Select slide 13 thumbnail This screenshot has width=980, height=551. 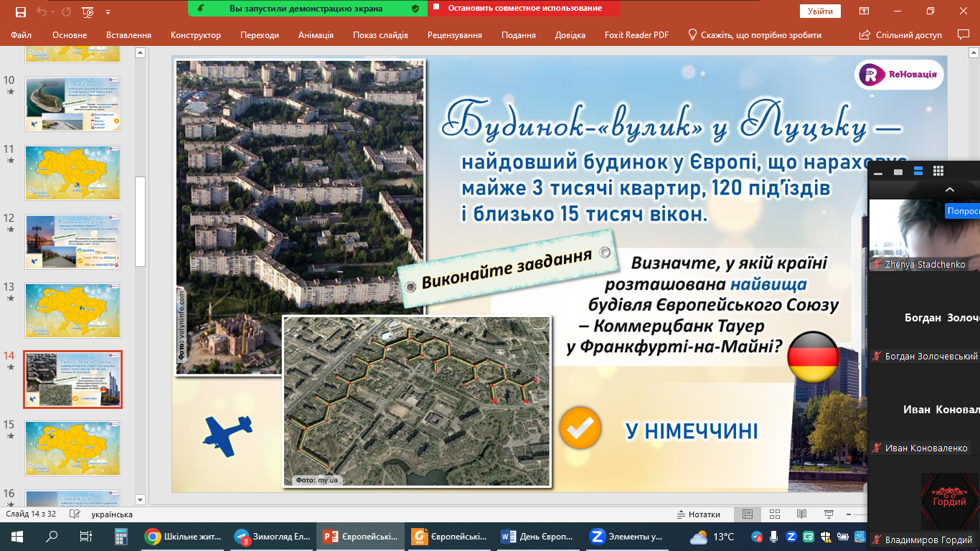coord(73,311)
